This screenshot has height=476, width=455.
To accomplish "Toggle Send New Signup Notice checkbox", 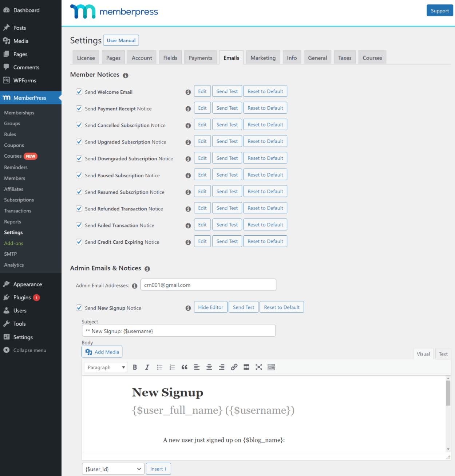I will 79,308.
